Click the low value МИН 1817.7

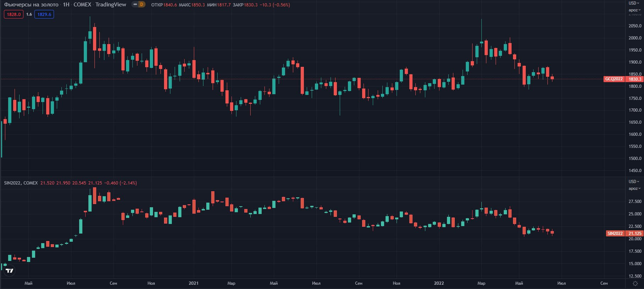coord(219,5)
